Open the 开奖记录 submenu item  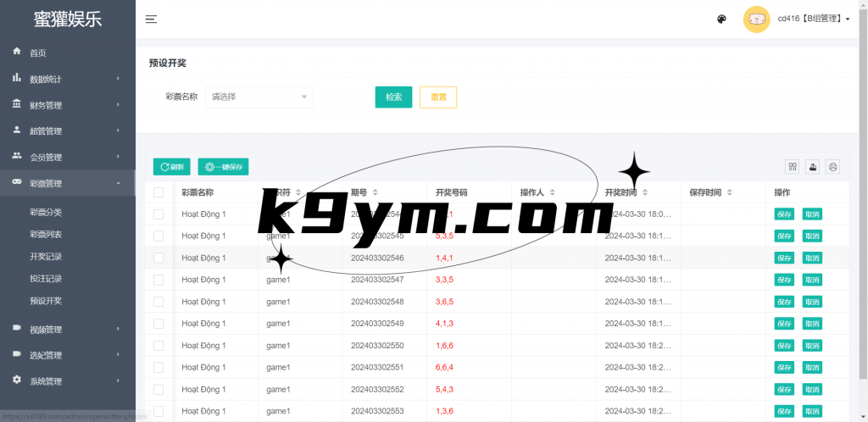click(x=46, y=257)
